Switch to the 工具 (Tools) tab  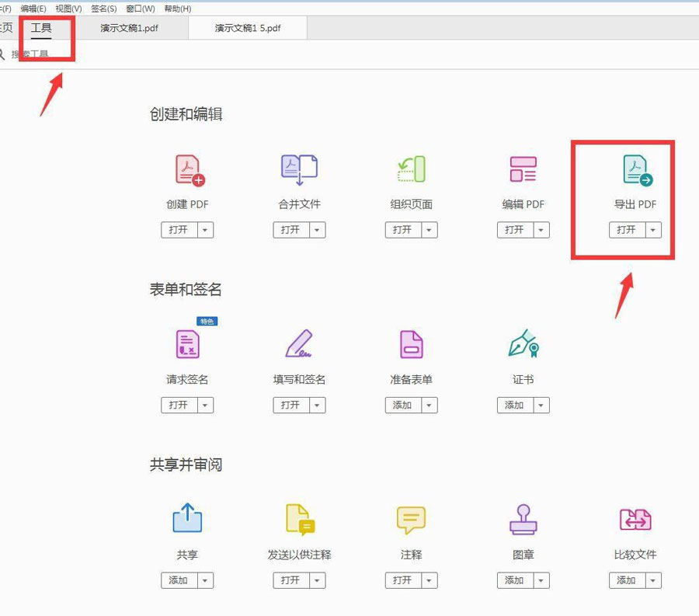(x=41, y=28)
